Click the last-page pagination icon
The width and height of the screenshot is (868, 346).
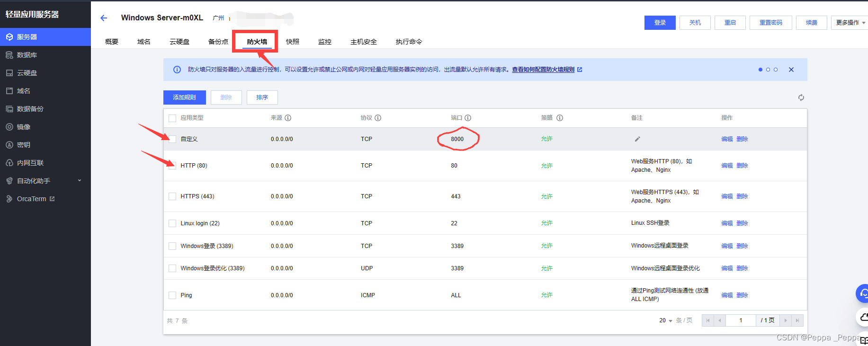click(797, 320)
